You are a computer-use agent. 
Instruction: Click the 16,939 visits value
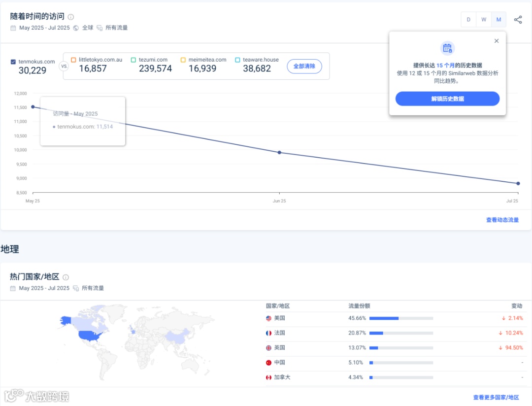[202, 68]
